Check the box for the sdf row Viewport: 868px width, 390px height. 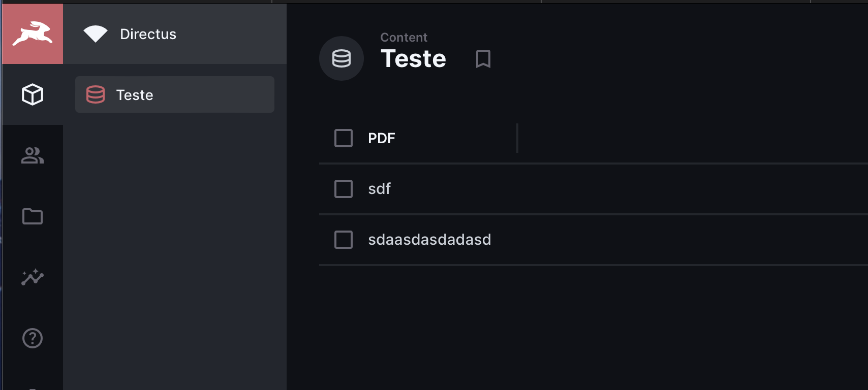pyautogui.click(x=344, y=189)
